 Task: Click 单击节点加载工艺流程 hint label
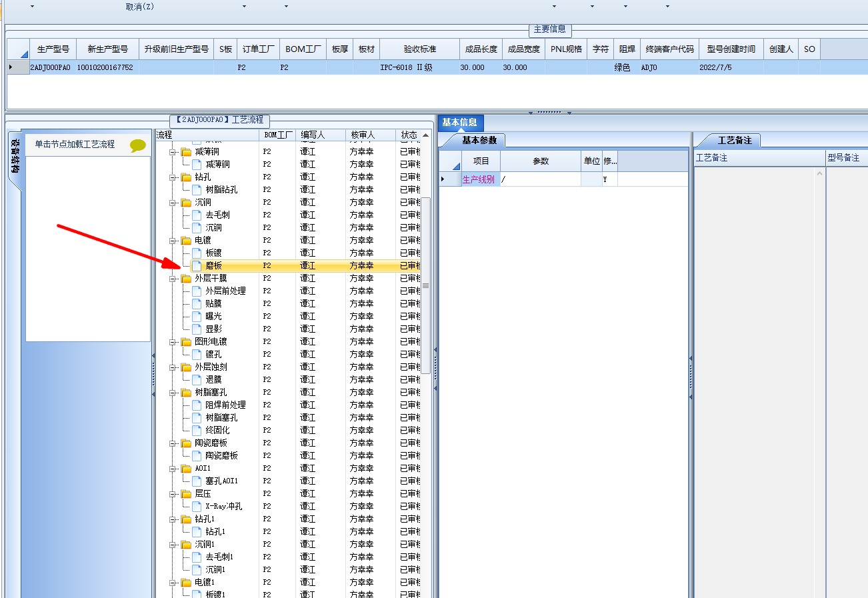coord(75,144)
